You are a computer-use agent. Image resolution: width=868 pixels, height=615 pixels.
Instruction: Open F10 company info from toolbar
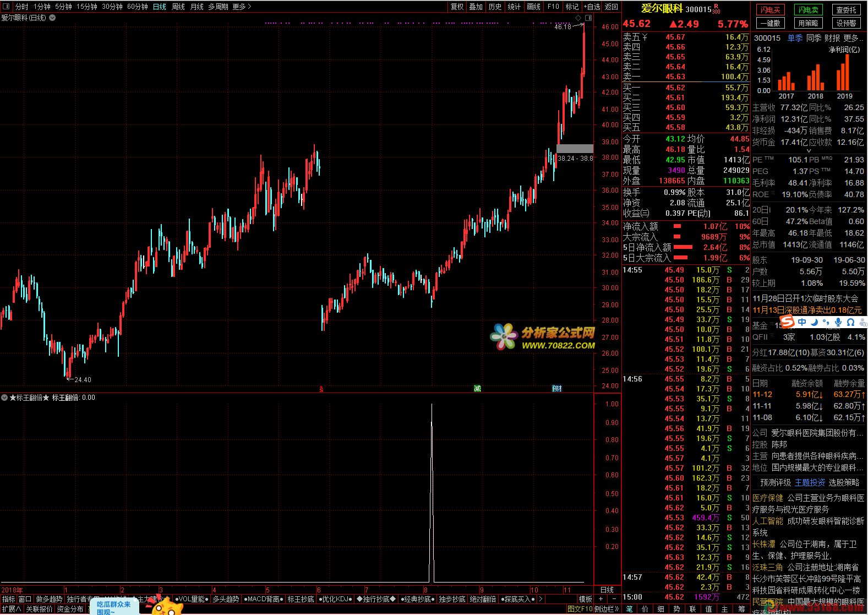coord(553,7)
